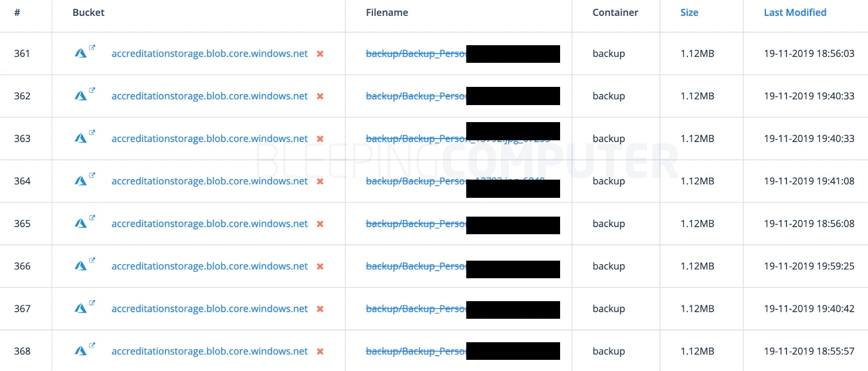Click the Bucket column header
868x371 pixels.
click(x=89, y=12)
